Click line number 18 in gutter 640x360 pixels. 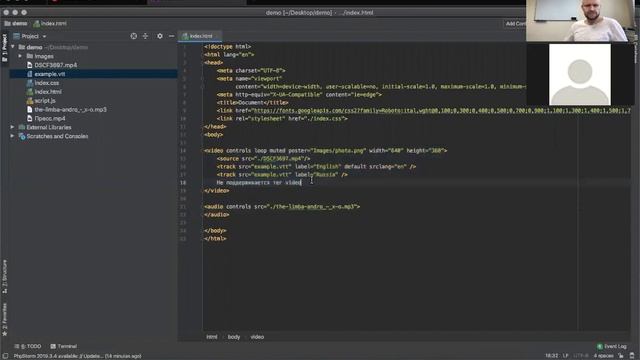[x=183, y=182]
